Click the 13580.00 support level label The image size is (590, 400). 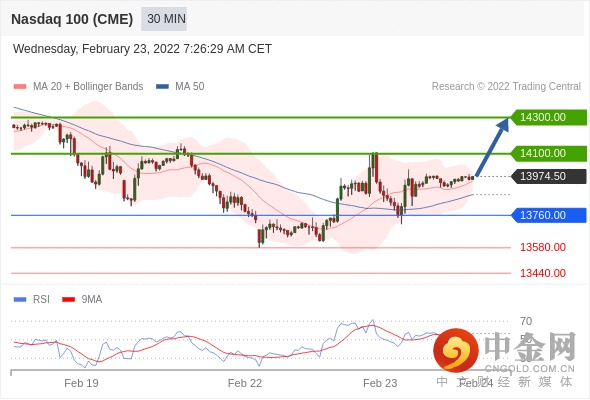point(543,247)
